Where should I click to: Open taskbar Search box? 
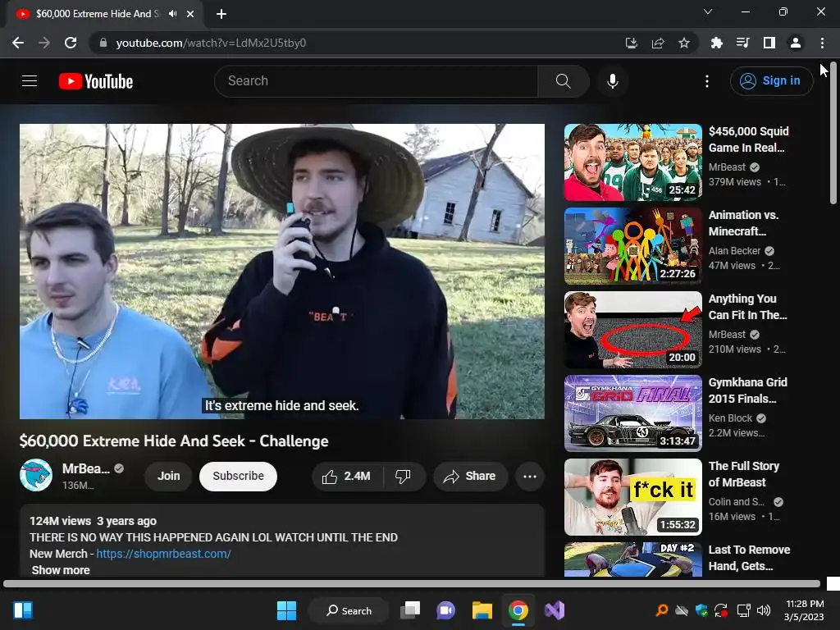point(349,610)
